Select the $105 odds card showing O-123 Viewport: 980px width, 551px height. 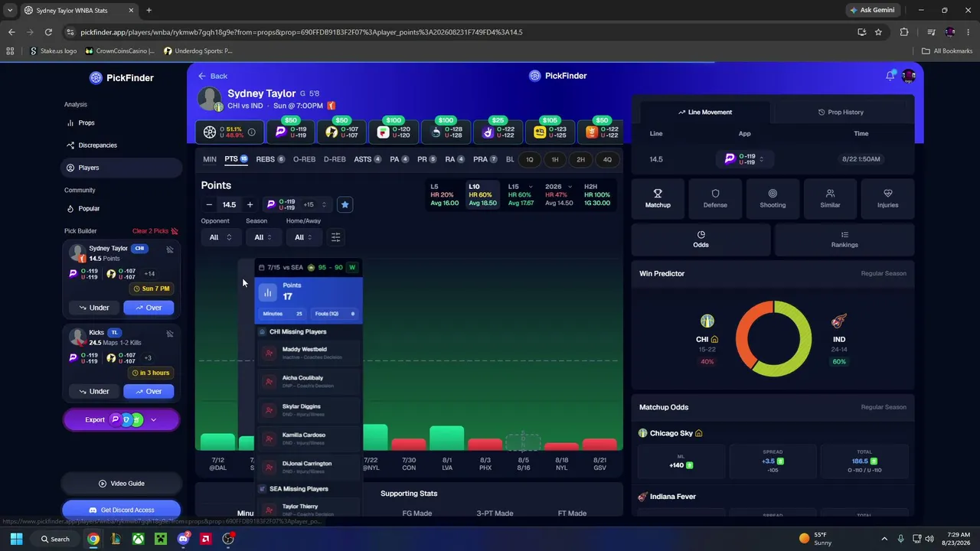point(549,132)
